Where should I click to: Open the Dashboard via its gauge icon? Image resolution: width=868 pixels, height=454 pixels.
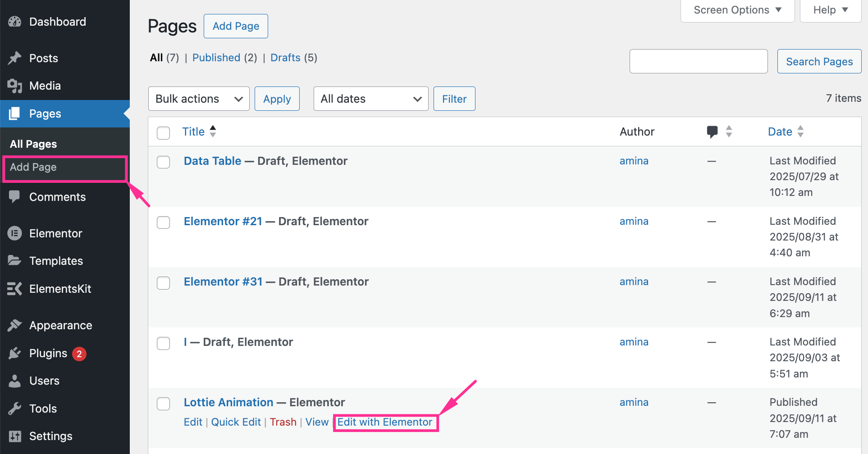(15, 21)
